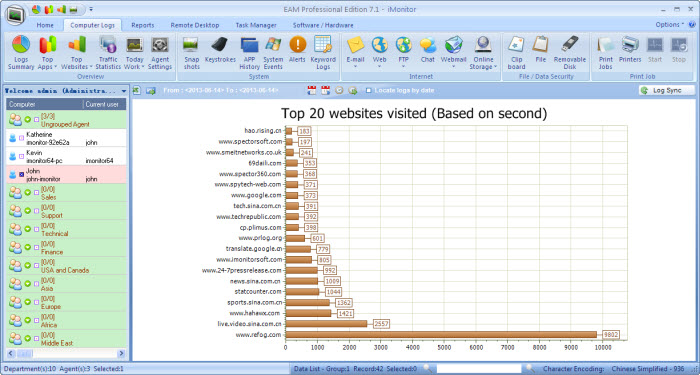Open the Keystrokes log
This screenshot has width=700, height=375.
coord(220,50)
